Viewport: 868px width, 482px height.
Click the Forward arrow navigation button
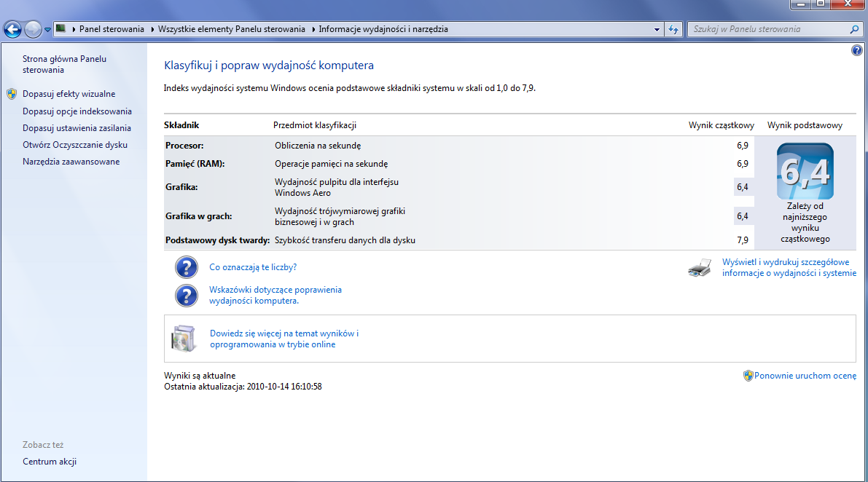[34, 29]
